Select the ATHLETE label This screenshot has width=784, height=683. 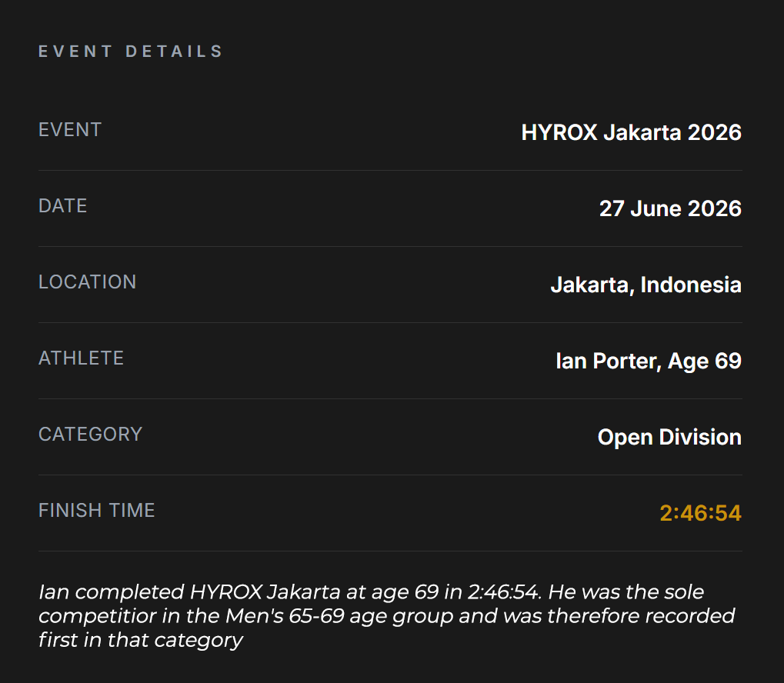[x=81, y=358]
